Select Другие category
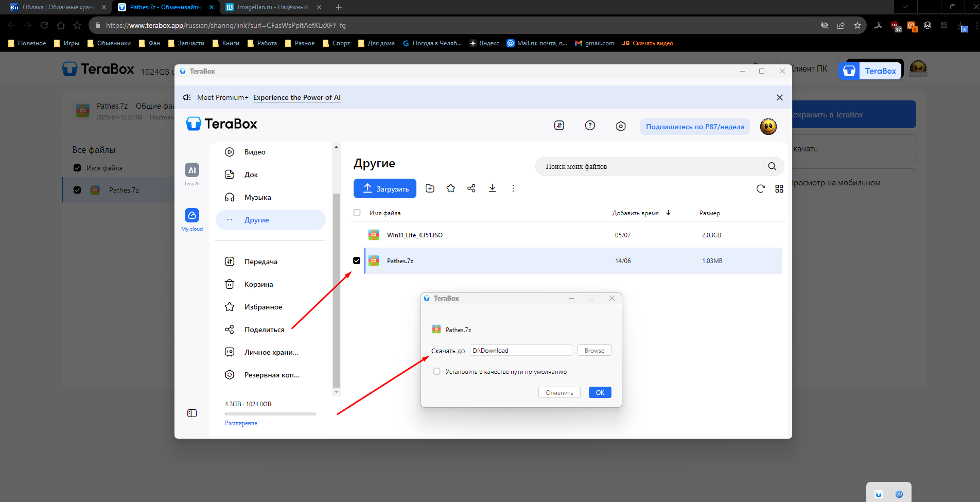 coord(271,220)
